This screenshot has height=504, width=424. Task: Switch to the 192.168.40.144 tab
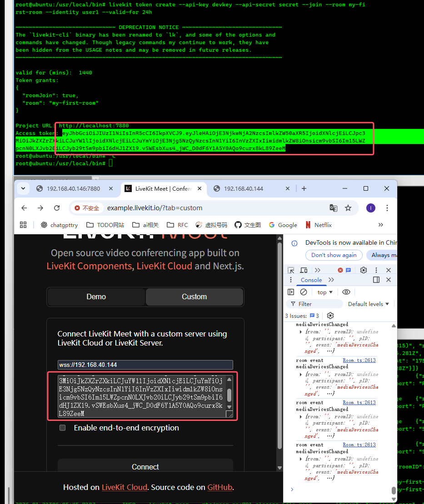click(x=244, y=189)
